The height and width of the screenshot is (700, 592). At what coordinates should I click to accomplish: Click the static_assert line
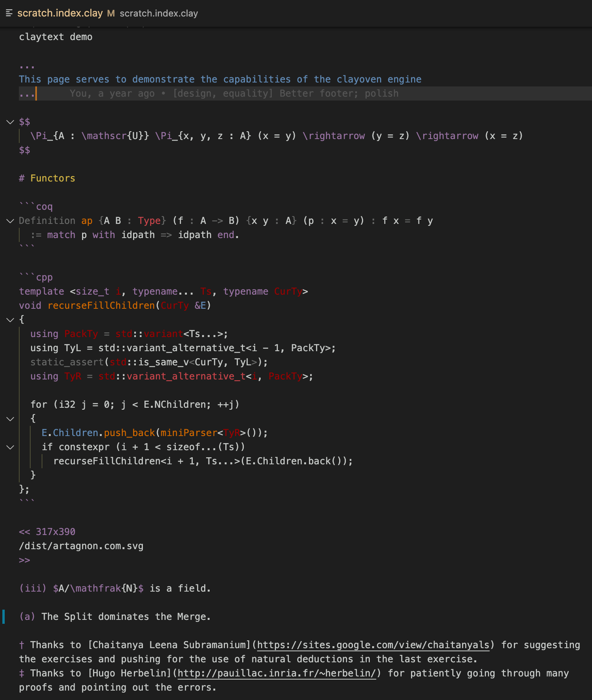click(149, 362)
